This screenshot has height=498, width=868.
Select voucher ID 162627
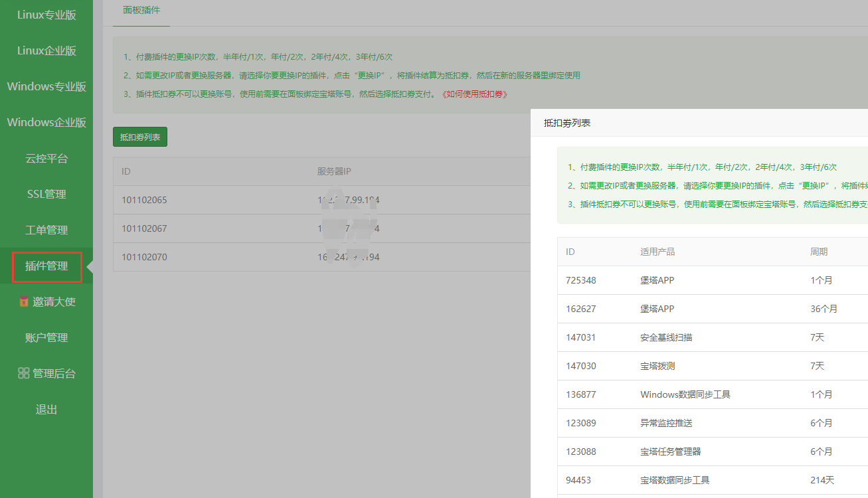coord(581,309)
